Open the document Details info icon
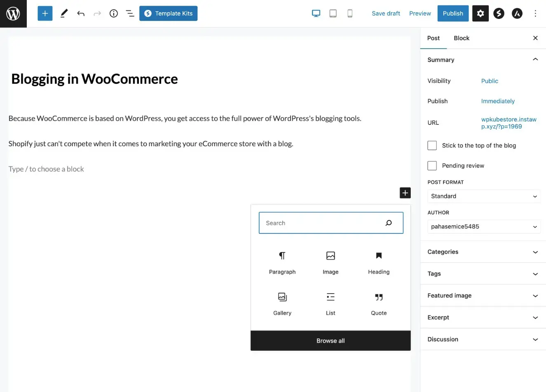 (114, 14)
